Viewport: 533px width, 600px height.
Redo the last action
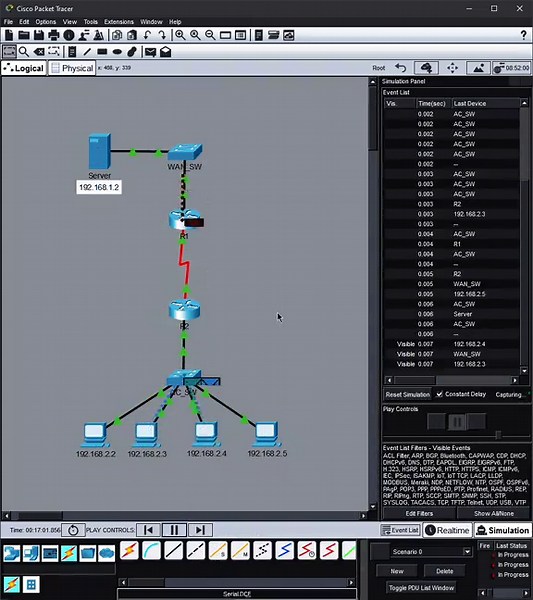pyautogui.click(x=162, y=35)
